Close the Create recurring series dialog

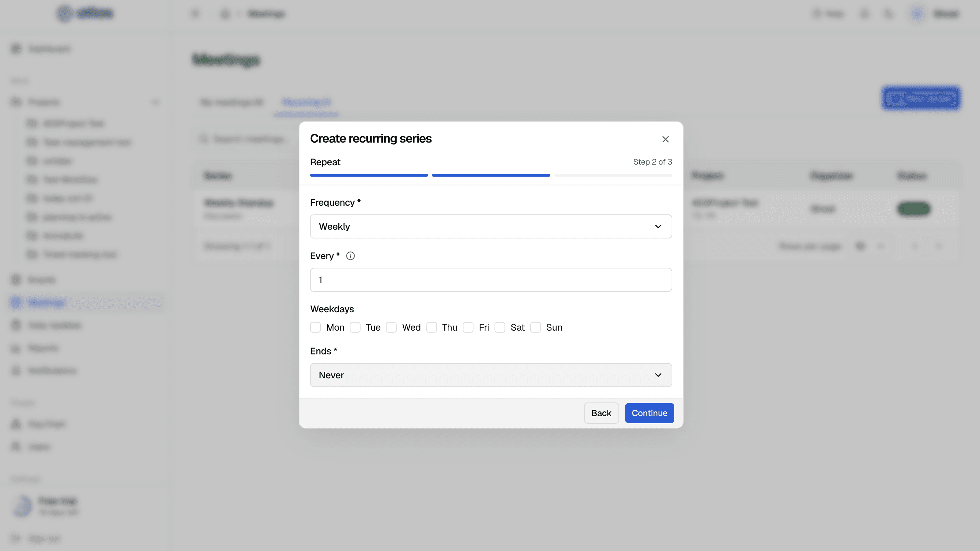tap(665, 139)
